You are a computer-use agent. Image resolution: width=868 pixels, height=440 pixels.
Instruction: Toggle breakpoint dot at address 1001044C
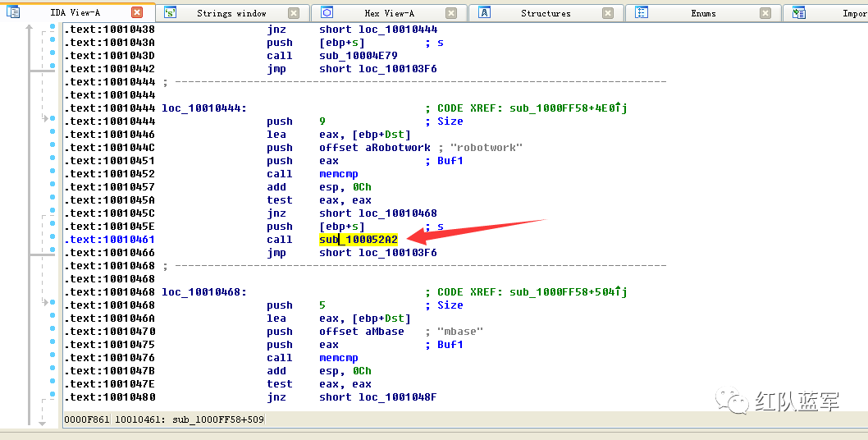tap(52, 146)
